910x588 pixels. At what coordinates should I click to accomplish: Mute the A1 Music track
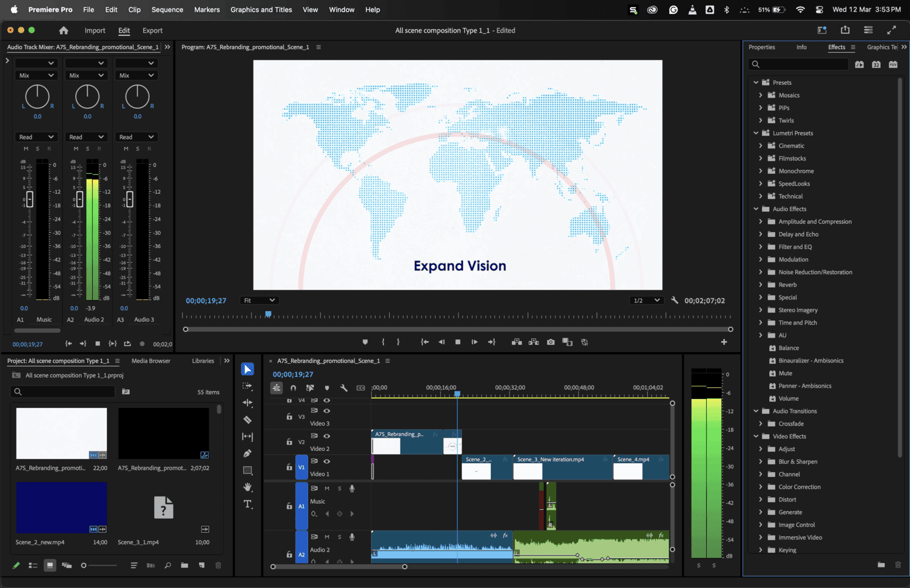327,489
